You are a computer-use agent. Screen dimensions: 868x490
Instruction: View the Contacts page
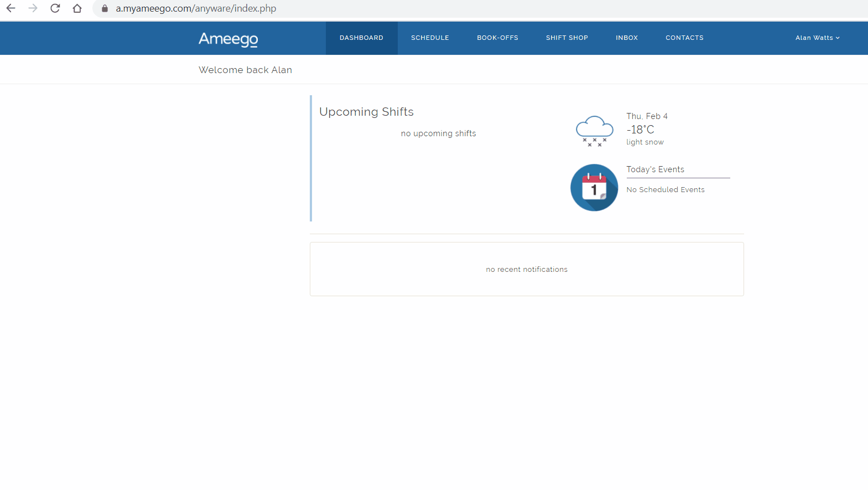tap(684, 38)
